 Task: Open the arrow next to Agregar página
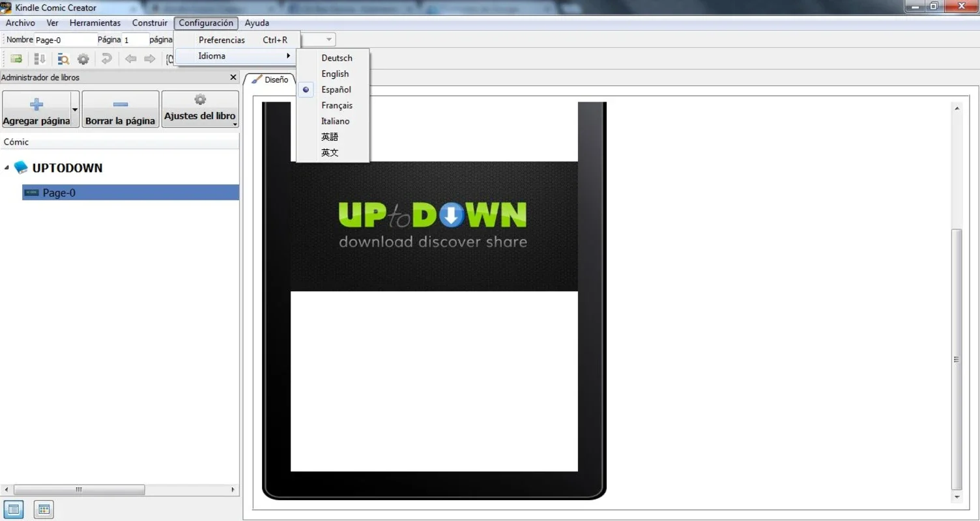click(x=75, y=109)
